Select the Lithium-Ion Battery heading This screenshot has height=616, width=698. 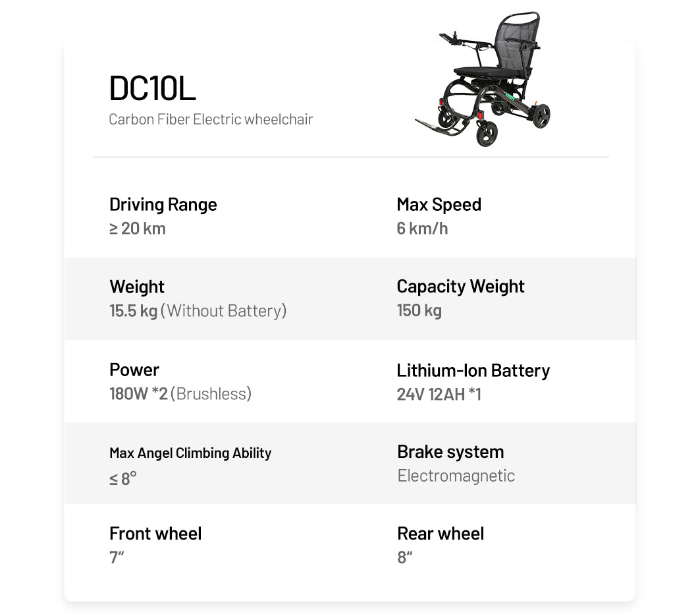coord(473,370)
